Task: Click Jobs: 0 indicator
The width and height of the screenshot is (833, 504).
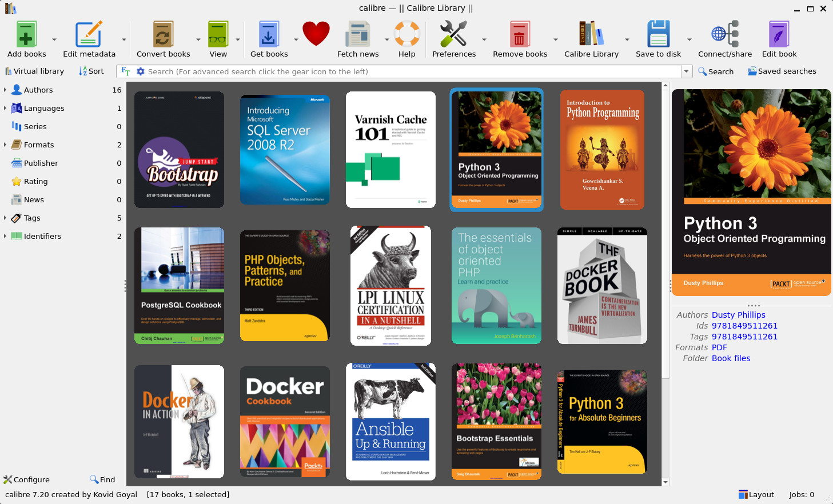Action: 802,494
